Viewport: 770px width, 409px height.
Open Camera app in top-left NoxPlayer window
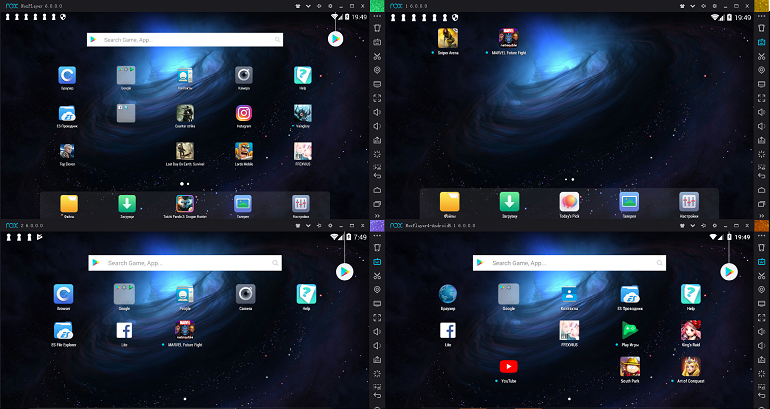click(244, 76)
